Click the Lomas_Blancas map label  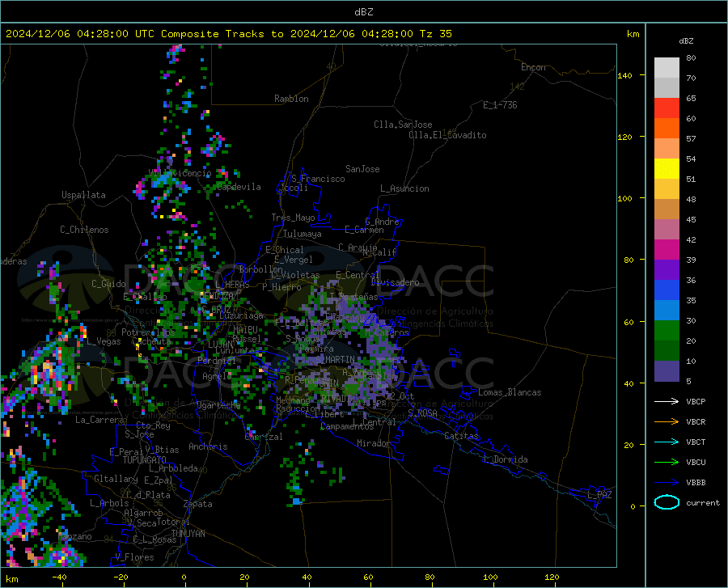pos(510,392)
